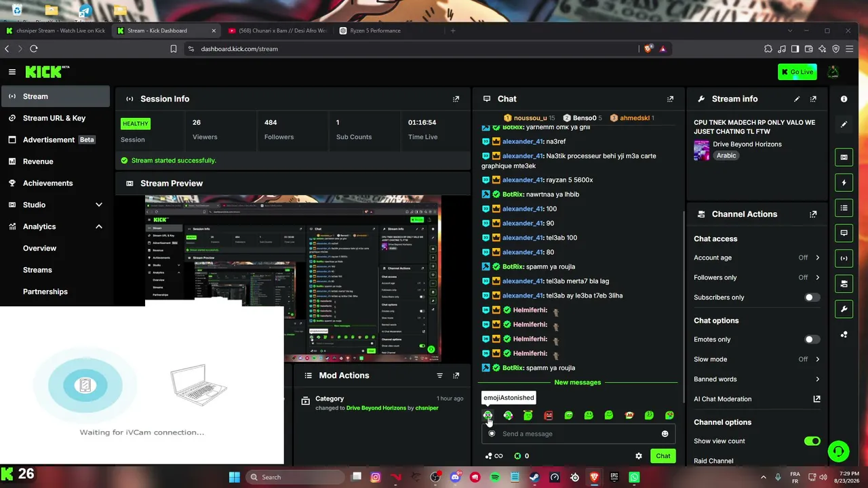Viewport: 868px width, 488px height.
Task: Open Followers only options
Action: (757, 277)
